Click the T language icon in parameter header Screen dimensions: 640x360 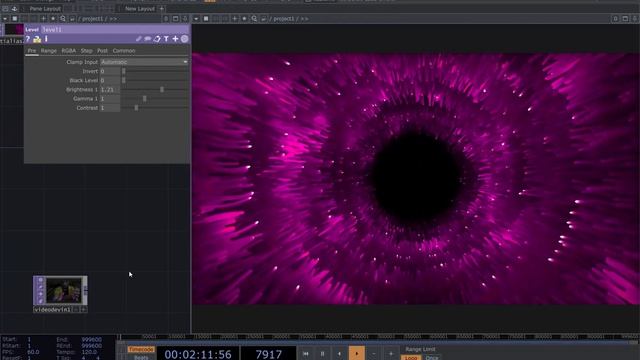(x=166, y=39)
